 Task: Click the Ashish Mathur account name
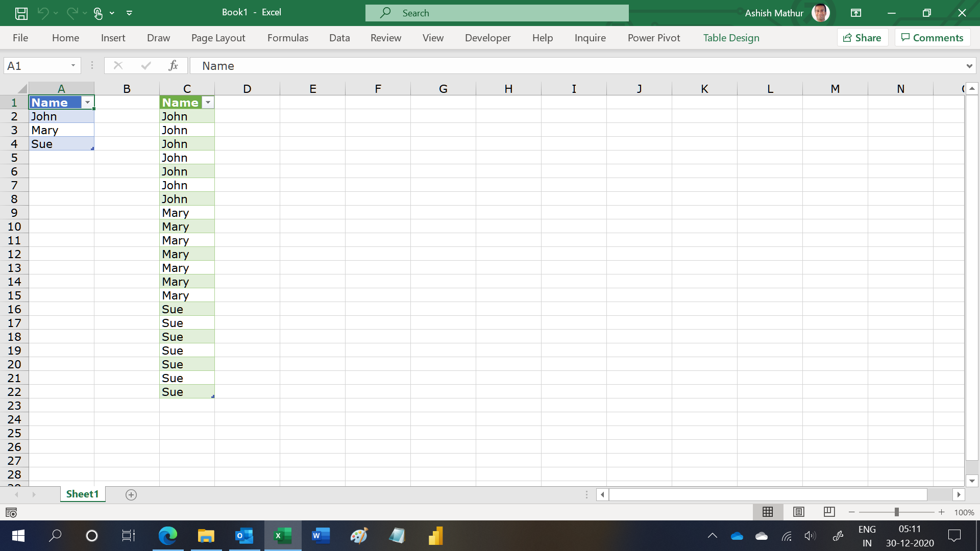(x=774, y=13)
